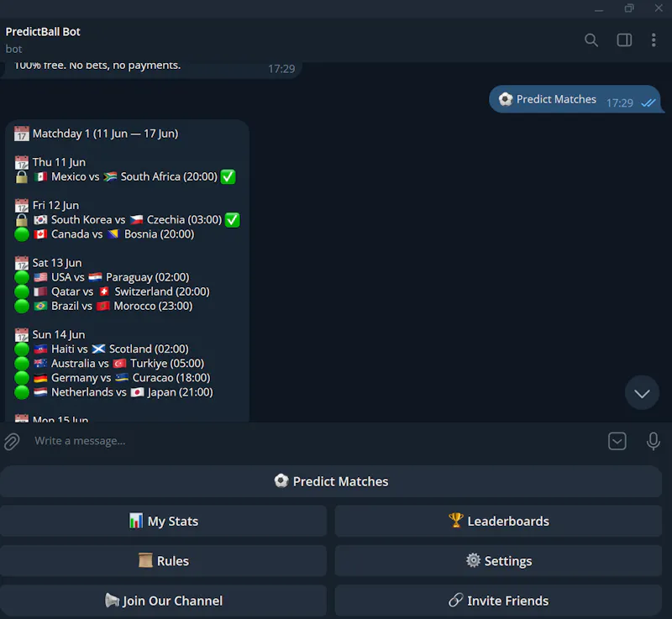Click the 17:29 timestamp on sent message
The height and width of the screenshot is (619, 672).
coord(619,102)
